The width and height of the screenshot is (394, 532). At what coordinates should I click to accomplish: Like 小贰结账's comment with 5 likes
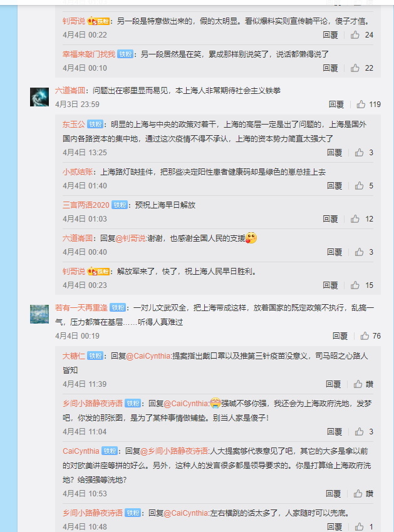click(364, 186)
